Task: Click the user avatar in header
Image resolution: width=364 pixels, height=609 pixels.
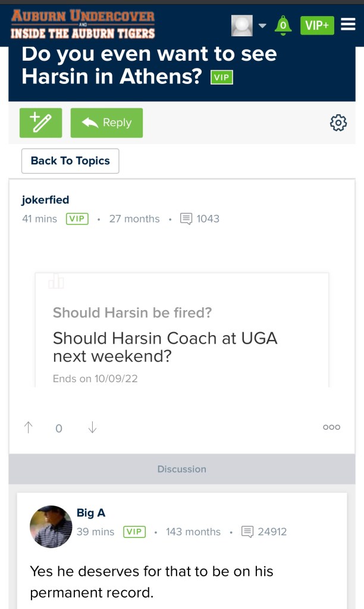Action: [x=242, y=25]
